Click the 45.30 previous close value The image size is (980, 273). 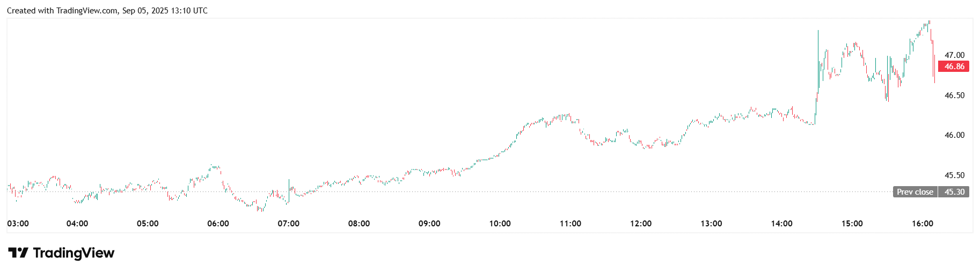[x=954, y=192]
